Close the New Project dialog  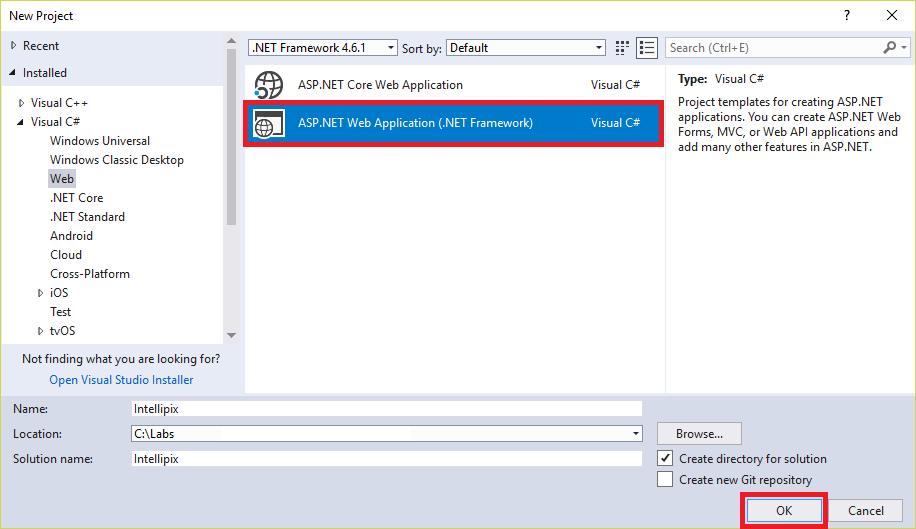pos(892,16)
